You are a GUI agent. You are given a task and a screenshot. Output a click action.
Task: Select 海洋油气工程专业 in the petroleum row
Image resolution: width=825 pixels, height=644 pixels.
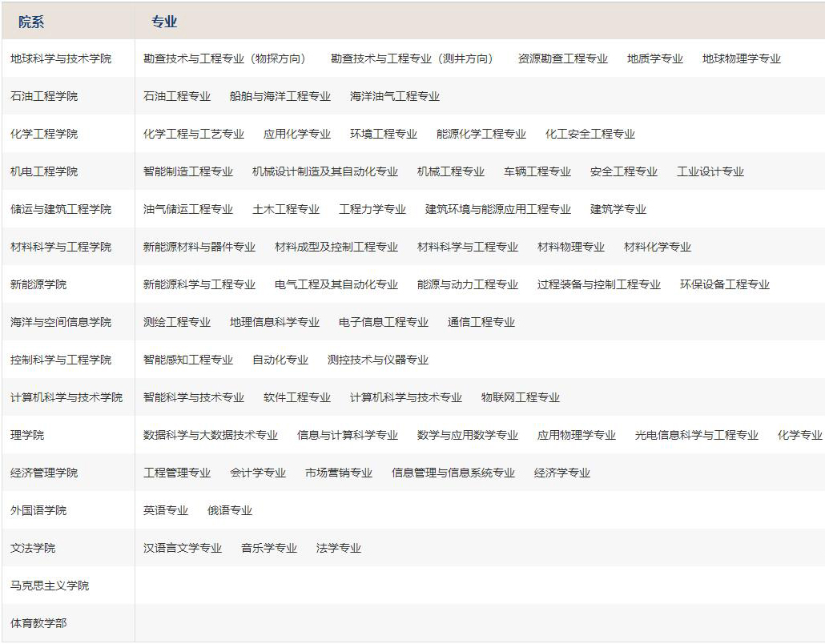[x=394, y=96]
